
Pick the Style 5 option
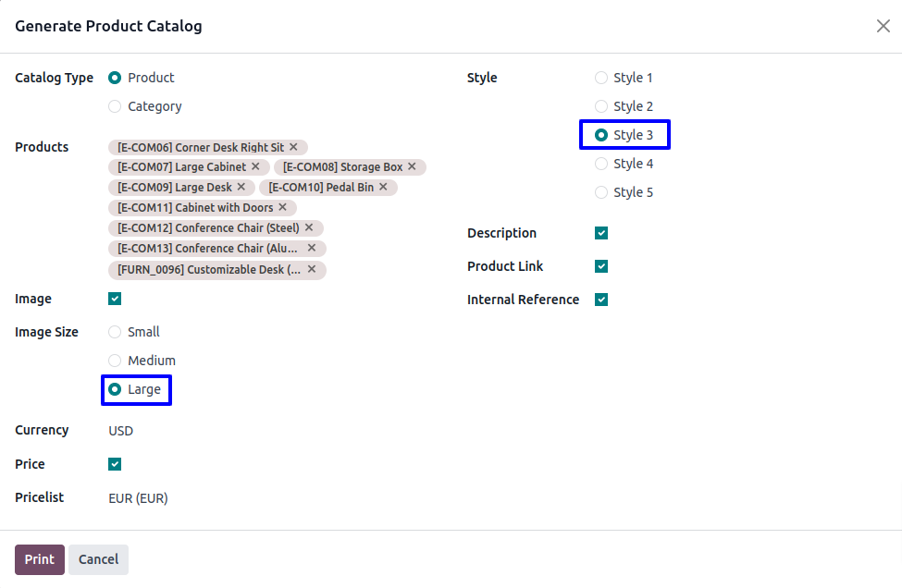[x=601, y=192]
